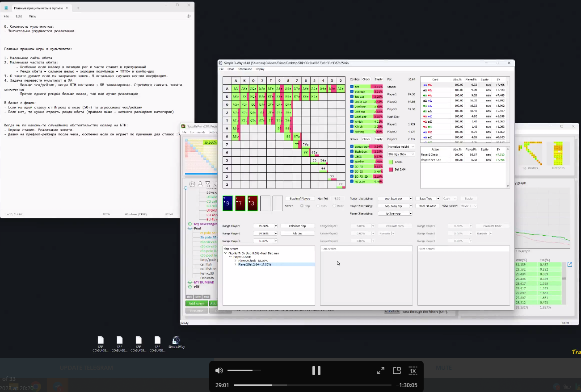Click Add range button in Flopzilla
581x392 pixels.
(197, 304)
